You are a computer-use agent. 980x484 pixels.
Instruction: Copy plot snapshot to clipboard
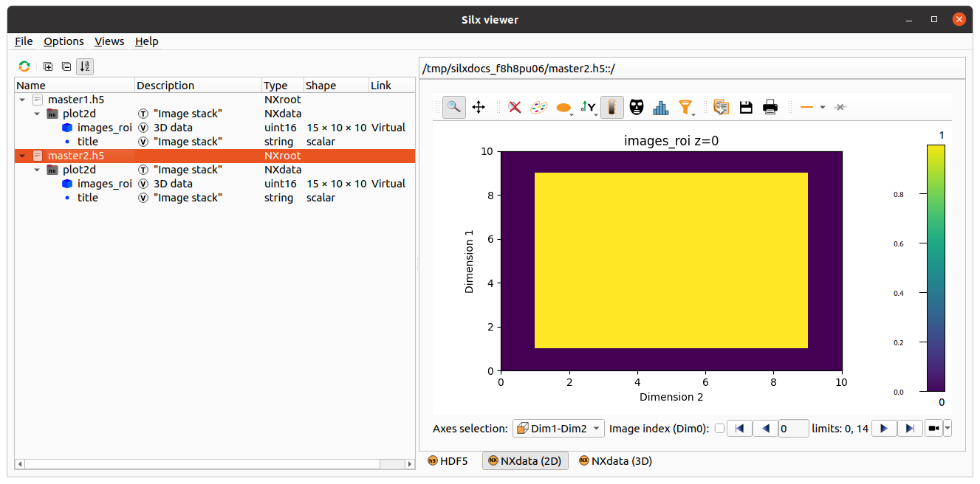point(722,108)
